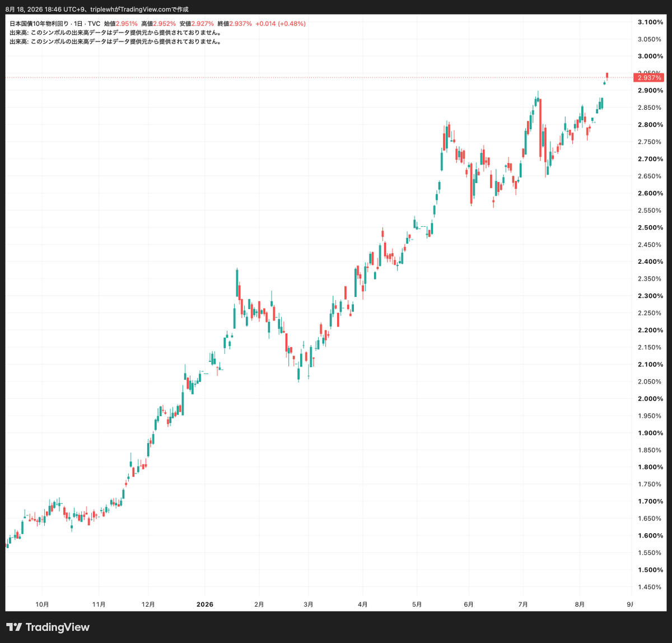Click the red 2.937% current price tag
672x643 pixels.
tap(648, 77)
